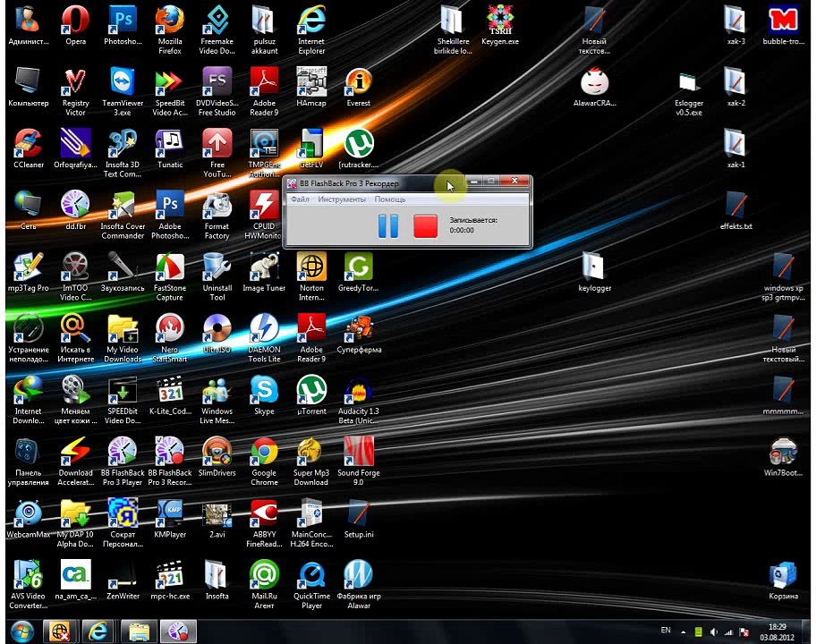Screen dimensions: 816x644
Task: Select the Суперферма game icon
Action: coord(359,334)
